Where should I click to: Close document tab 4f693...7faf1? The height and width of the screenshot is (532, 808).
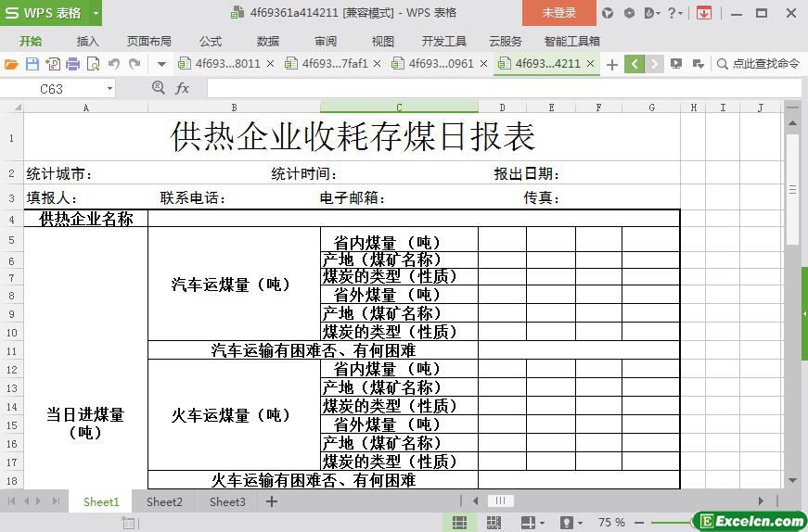click(x=378, y=64)
